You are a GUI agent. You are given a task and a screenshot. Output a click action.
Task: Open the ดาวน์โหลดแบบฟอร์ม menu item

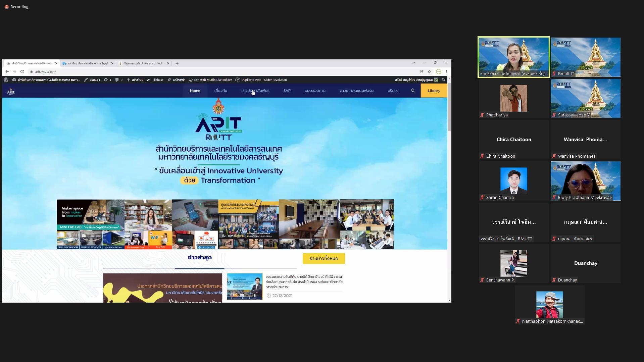[356, 91]
